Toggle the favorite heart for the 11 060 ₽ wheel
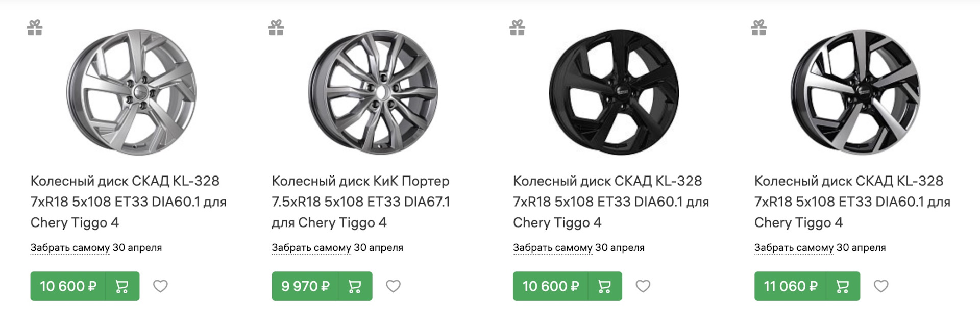This screenshot has width=980, height=327. (x=881, y=286)
